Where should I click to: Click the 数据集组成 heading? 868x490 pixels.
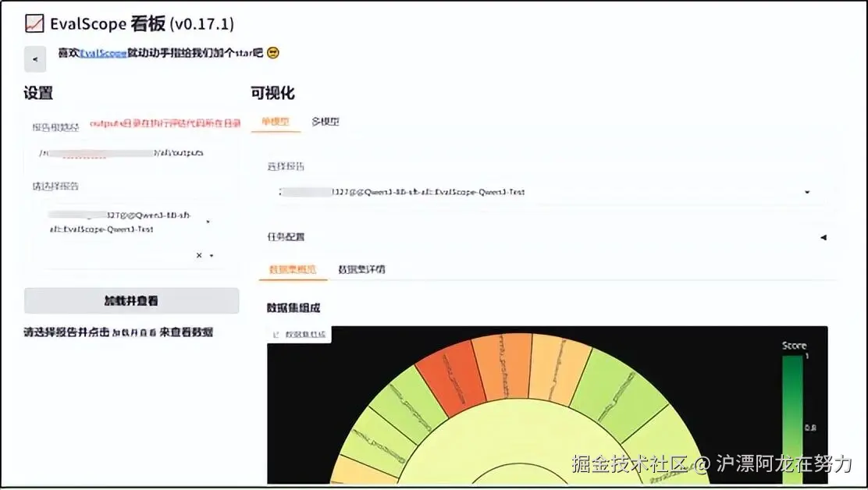click(293, 307)
